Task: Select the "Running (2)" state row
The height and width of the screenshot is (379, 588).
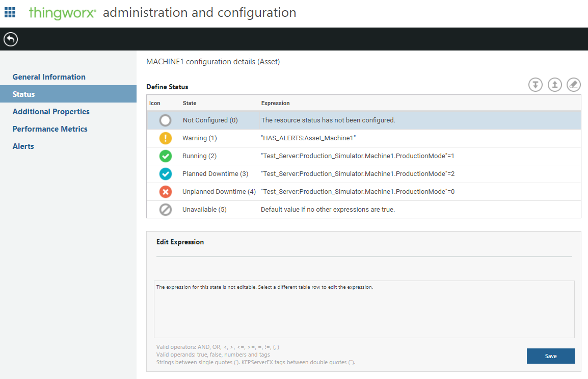Action: click(x=364, y=156)
